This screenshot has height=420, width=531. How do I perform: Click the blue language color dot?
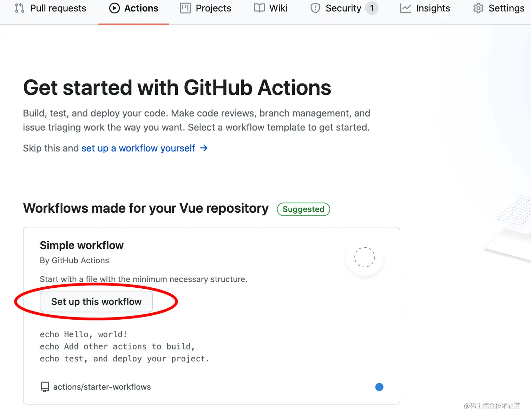379,387
